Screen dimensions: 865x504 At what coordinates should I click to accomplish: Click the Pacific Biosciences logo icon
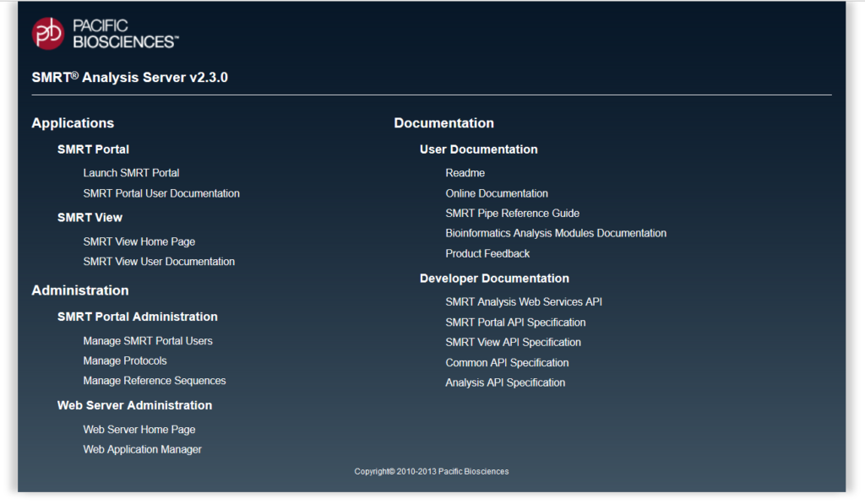click(48, 33)
